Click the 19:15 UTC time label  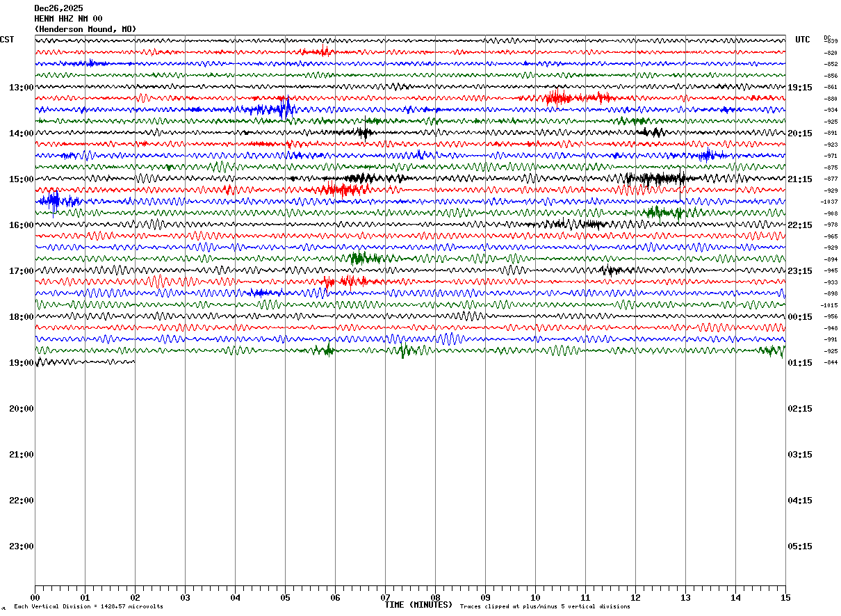tap(799, 88)
